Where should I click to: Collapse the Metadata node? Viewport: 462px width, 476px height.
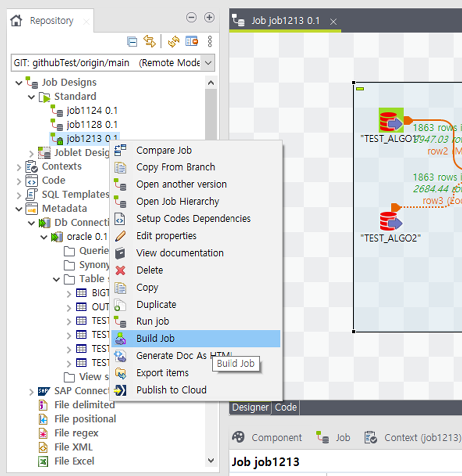click(19, 209)
